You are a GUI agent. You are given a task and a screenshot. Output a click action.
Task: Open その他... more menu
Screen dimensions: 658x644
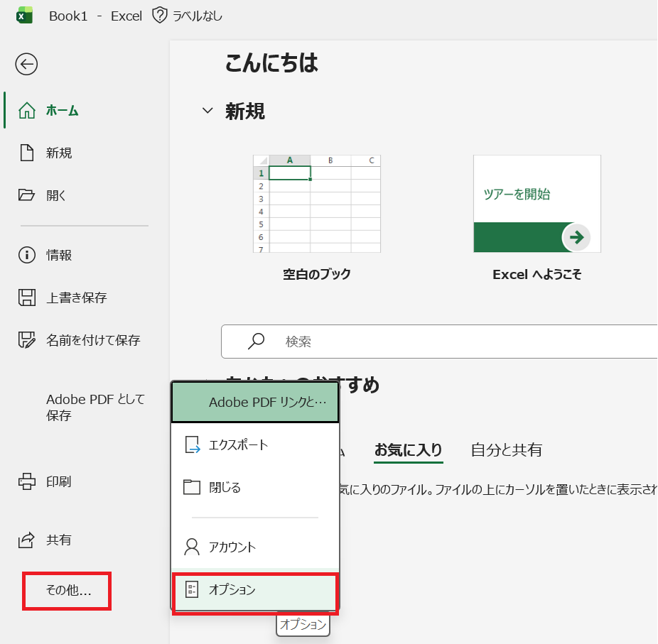pyautogui.click(x=67, y=590)
